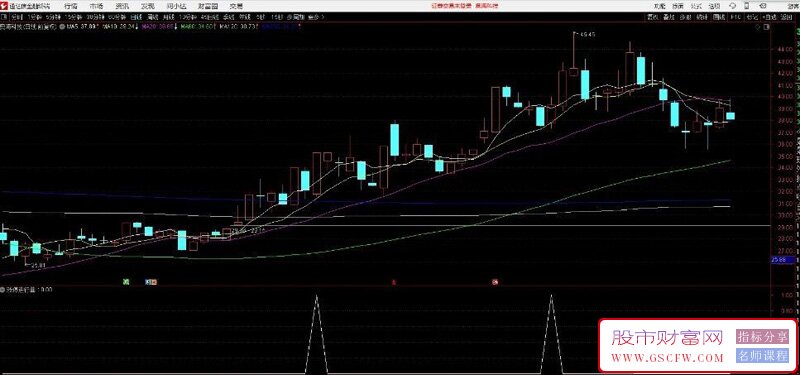
Task: Click the small diamond icon below toolbar
Action: click(758, 27)
